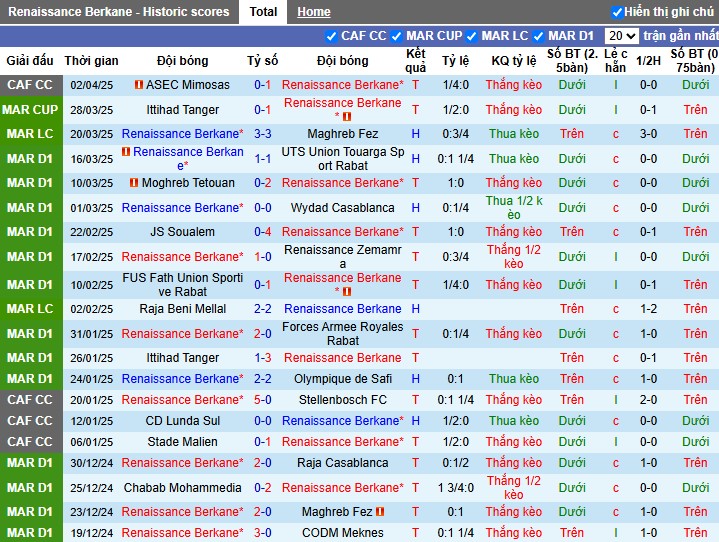This screenshot has width=719, height=542.
Task: Click the date 25/12/24
Action: (x=91, y=488)
